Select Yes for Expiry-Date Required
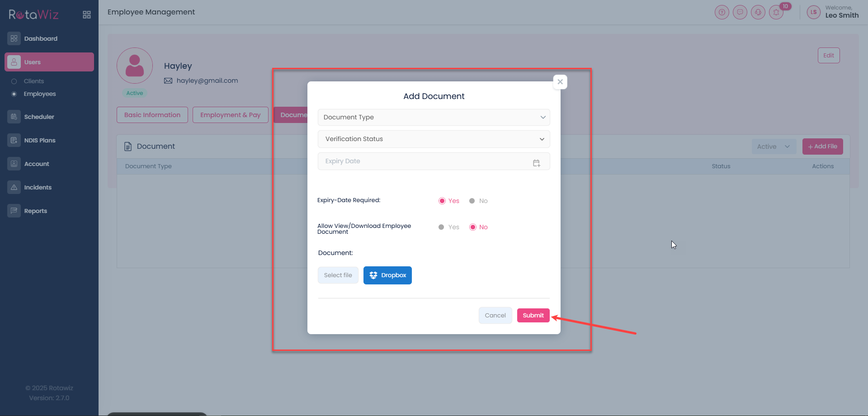Viewport: 868px width, 416px height. pos(442,201)
